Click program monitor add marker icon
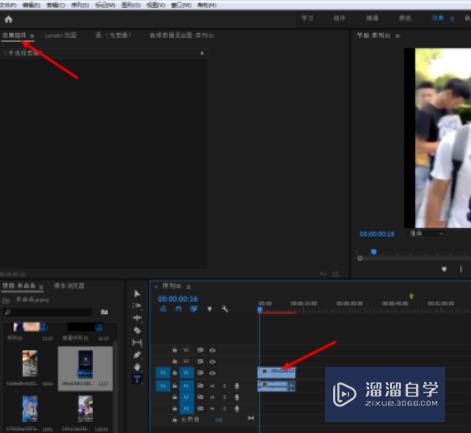Image resolution: width=471 pixels, height=433 pixels. [x=444, y=269]
